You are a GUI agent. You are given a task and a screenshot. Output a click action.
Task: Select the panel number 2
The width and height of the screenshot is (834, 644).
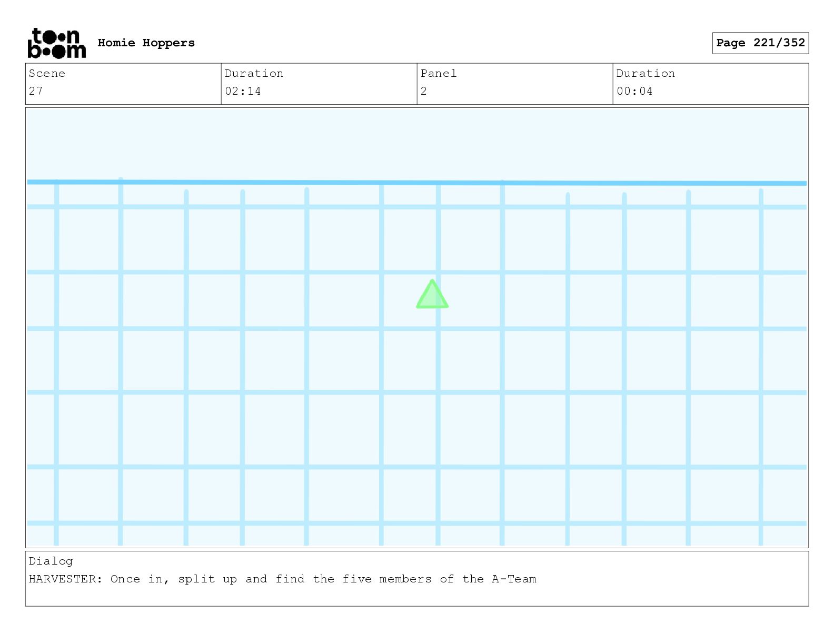[x=424, y=91]
